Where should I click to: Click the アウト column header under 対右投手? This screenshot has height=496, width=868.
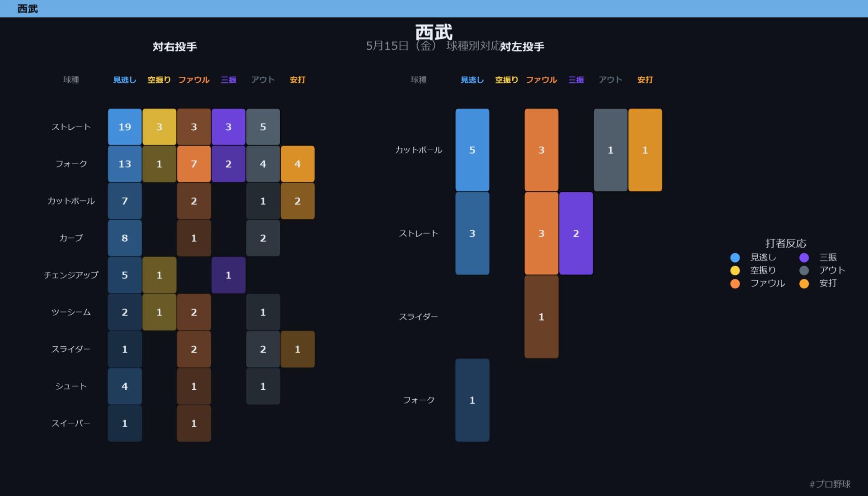(x=263, y=80)
